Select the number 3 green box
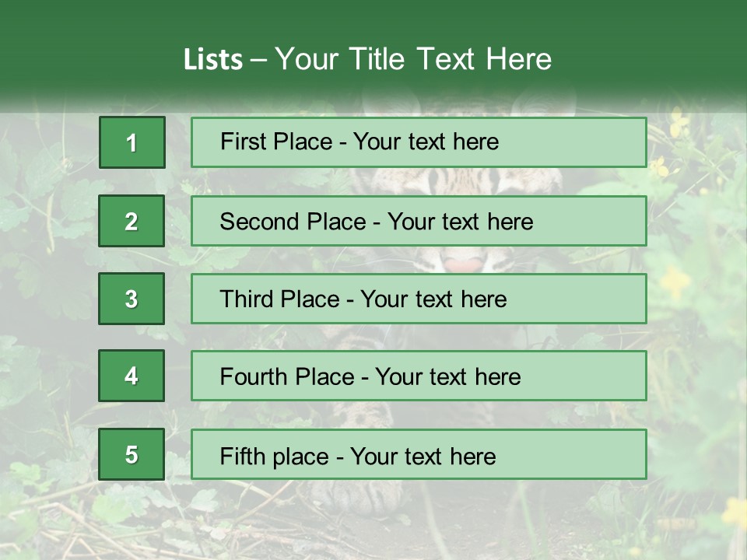The width and height of the screenshot is (747, 560). (132, 299)
